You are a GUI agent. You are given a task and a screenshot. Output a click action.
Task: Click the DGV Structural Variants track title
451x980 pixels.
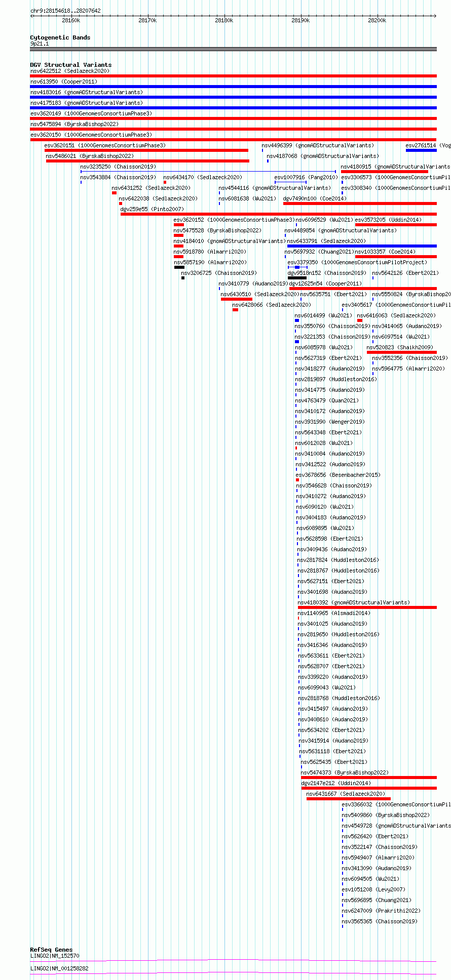coord(71,65)
